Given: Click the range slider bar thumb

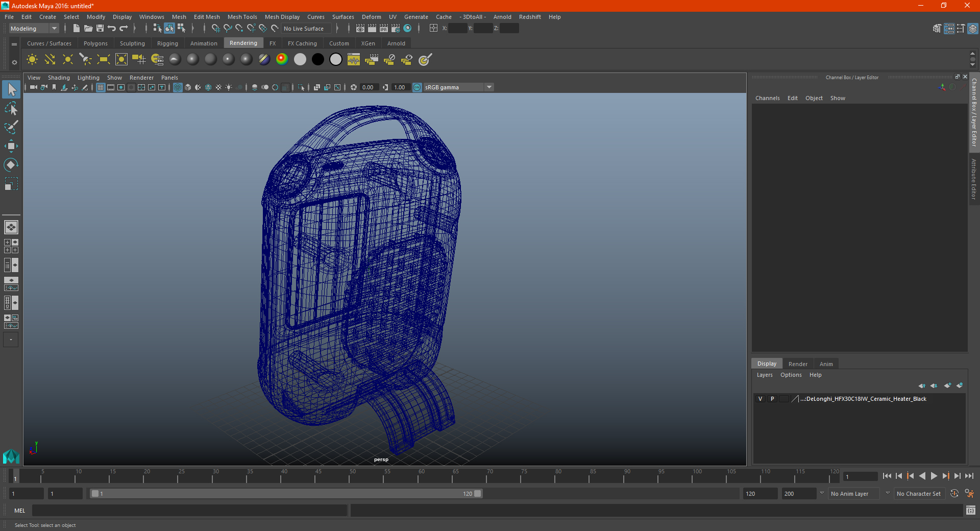Looking at the screenshot, I should coord(285,494).
